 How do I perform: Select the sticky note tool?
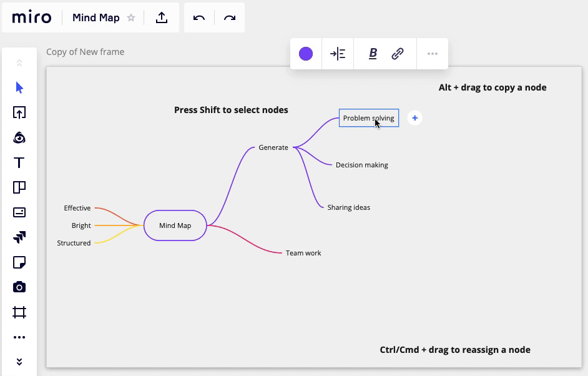[19, 262]
